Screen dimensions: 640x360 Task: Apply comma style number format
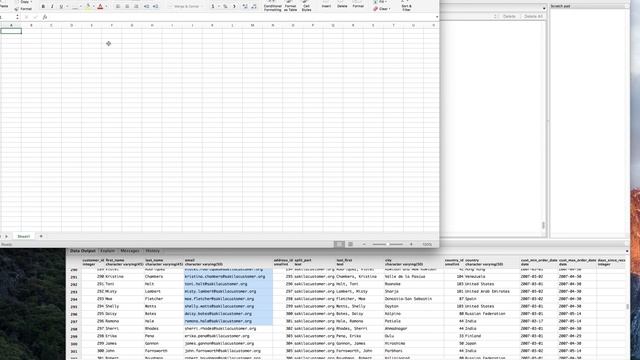click(234, 7)
